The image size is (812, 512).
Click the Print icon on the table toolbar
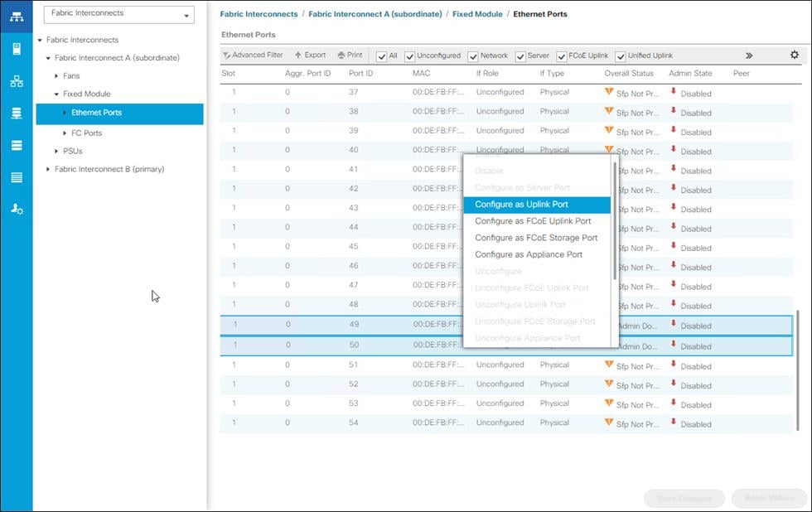348,55
